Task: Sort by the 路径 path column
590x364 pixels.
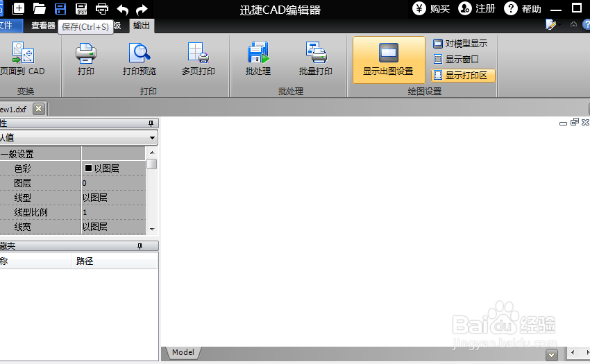Action: [x=115, y=261]
